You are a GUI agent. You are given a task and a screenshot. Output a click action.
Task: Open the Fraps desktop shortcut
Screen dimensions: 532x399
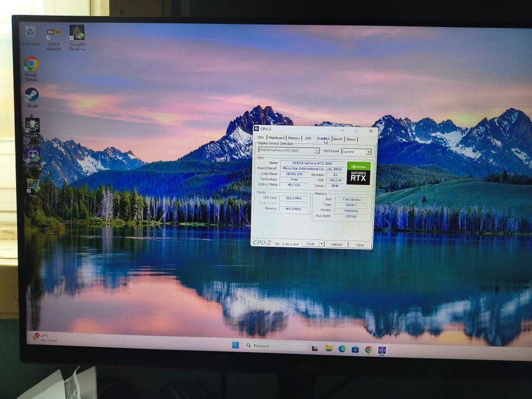point(34,188)
